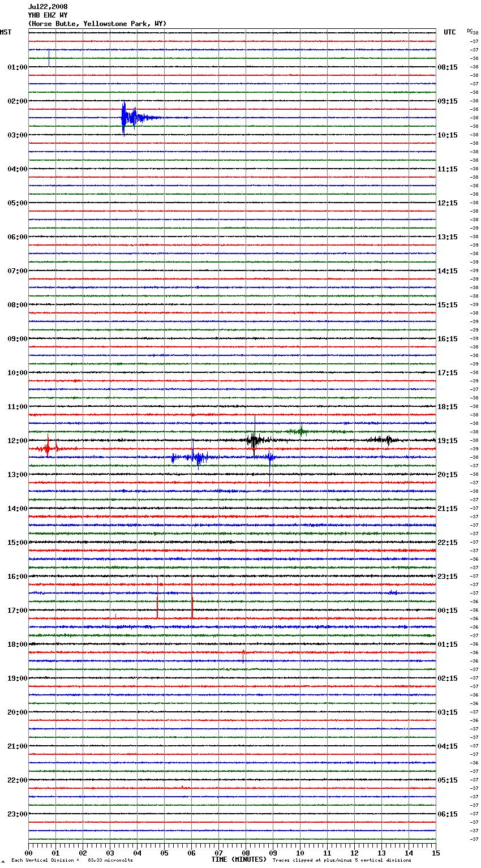Click the 00:15 UTC time label
Screen dimensions: 481x868
tap(448, 611)
